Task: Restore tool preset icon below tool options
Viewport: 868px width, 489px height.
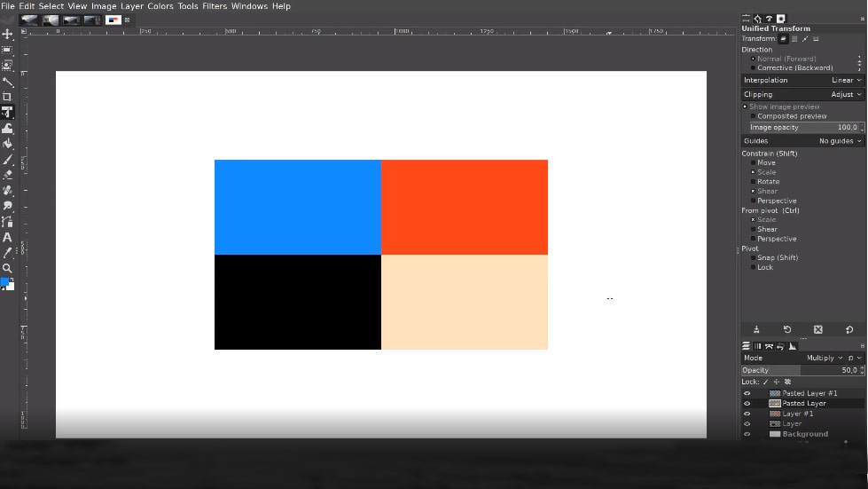Action: pyautogui.click(x=787, y=329)
